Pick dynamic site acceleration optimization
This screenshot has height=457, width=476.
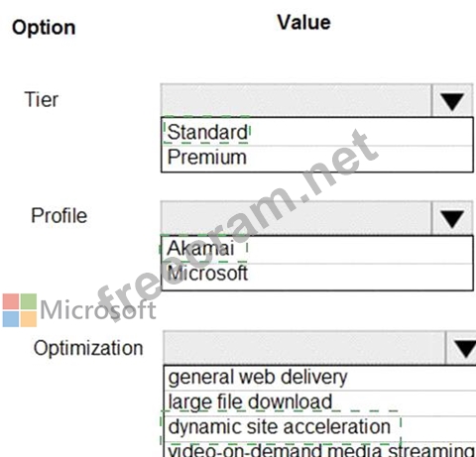pos(320,428)
